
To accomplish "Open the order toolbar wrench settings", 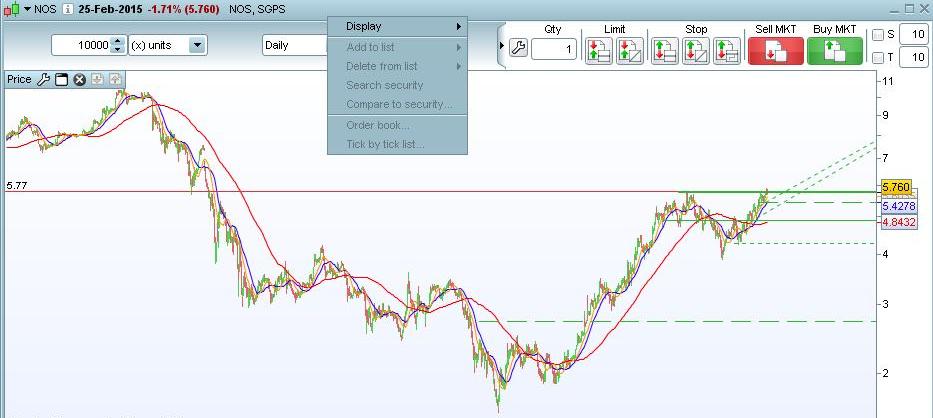I will [x=518, y=48].
